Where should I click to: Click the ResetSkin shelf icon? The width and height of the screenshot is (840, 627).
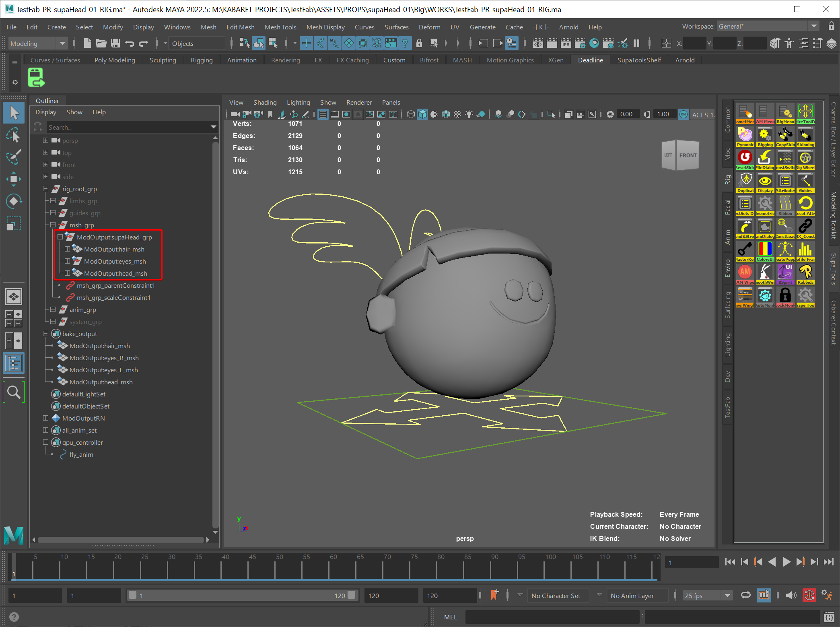tap(745, 160)
